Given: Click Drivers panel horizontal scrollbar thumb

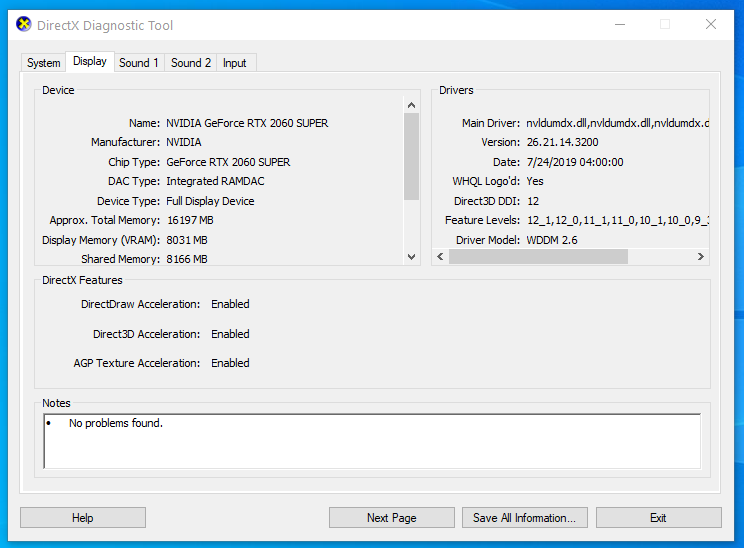Looking at the screenshot, I should point(538,257).
